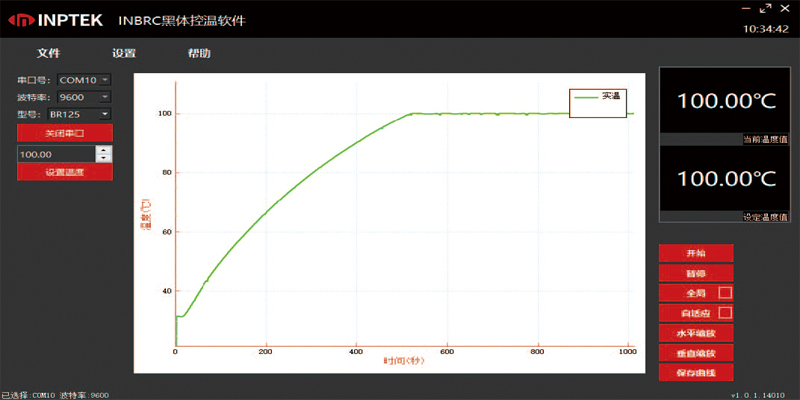The height and width of the screenshot is (400, 800).
Task: Open the 设置 menu
Action: tap(124, 53)
